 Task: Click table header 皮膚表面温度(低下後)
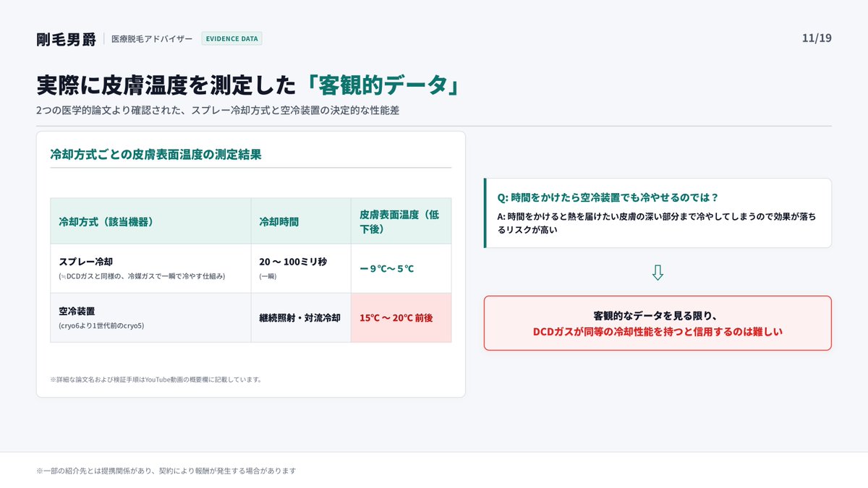(x=399, y=221)
